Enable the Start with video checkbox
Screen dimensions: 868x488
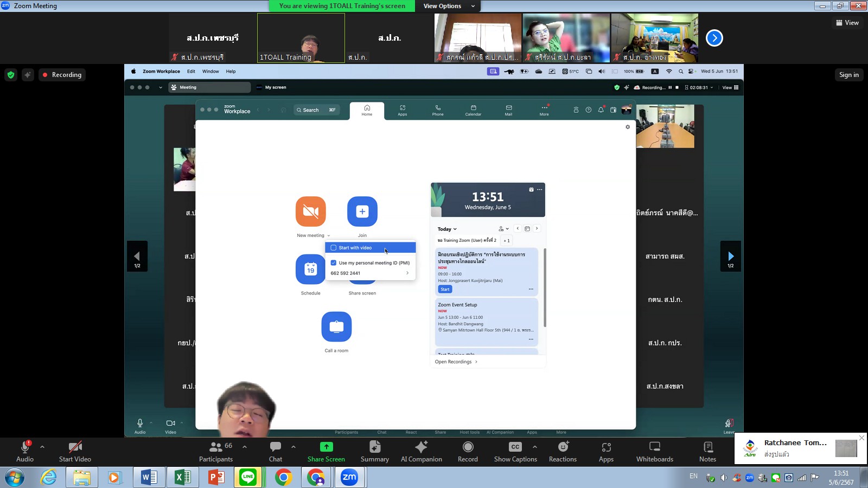[334, 248]
